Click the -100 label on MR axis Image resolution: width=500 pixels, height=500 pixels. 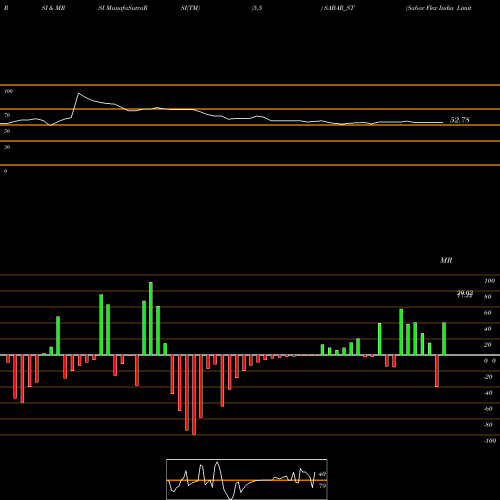coord(490,441)
